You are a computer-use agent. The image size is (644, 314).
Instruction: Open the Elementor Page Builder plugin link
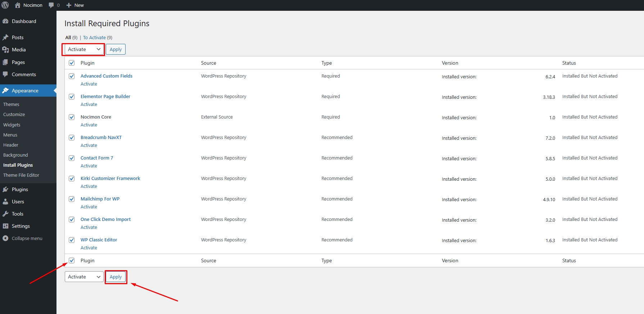point(105,96)
